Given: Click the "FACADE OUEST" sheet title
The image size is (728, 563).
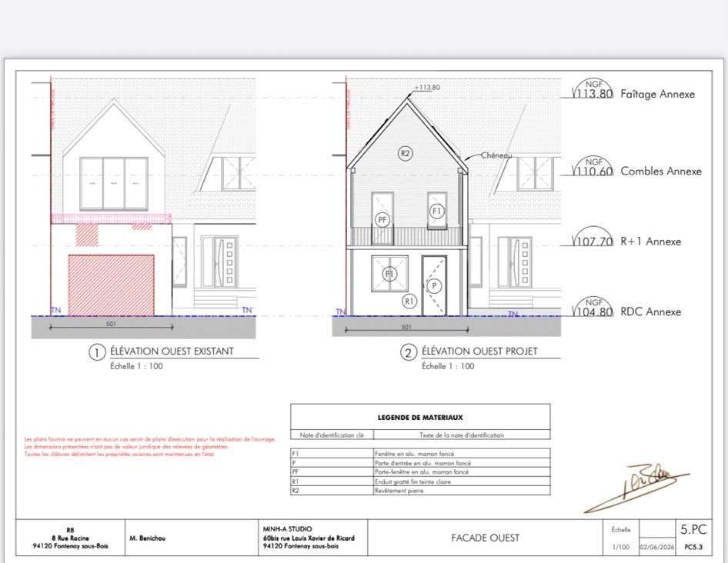Looking at the screenshot, I should (x=485, y=538).
